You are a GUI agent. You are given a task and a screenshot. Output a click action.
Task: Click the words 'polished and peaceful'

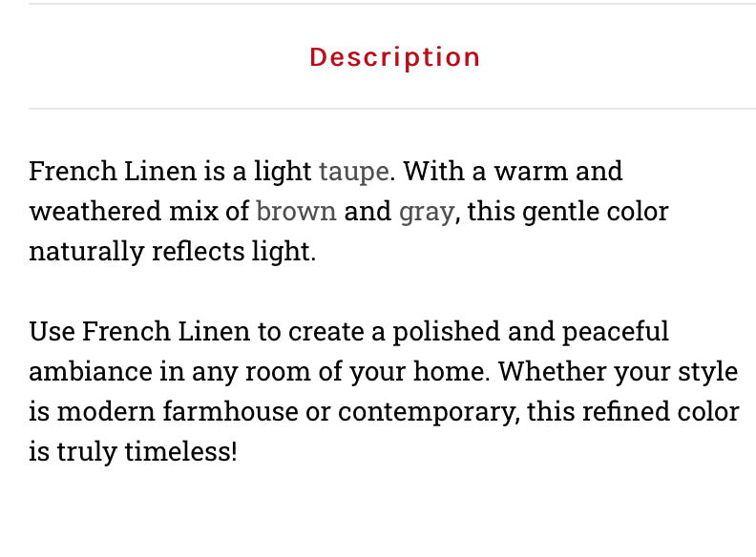[531, 332]
